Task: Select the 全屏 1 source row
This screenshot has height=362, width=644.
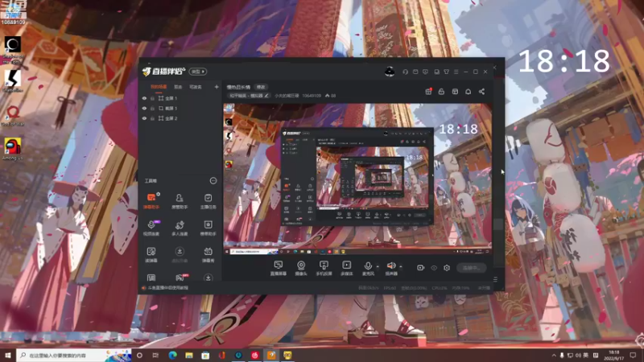Action: pyautogui.click(x=180, y=98)
